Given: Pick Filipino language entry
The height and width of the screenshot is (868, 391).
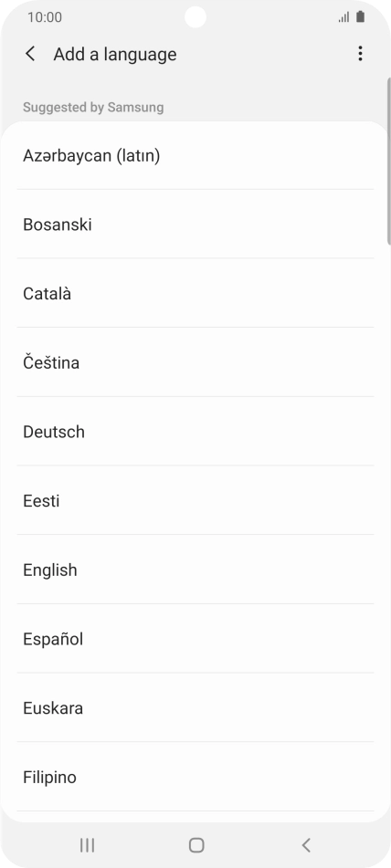Looking at the screenshot, I should click(x=195, y=778).
